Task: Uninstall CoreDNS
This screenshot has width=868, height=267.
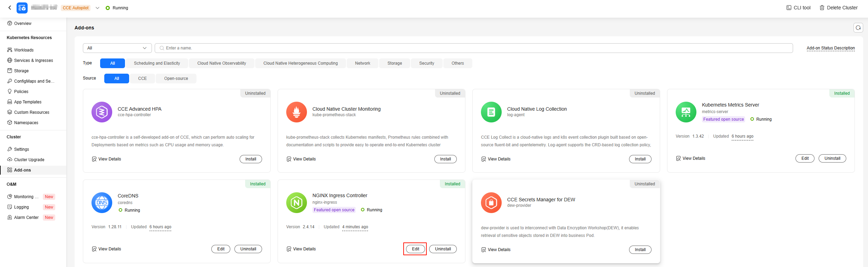Action: pos(248,249)
